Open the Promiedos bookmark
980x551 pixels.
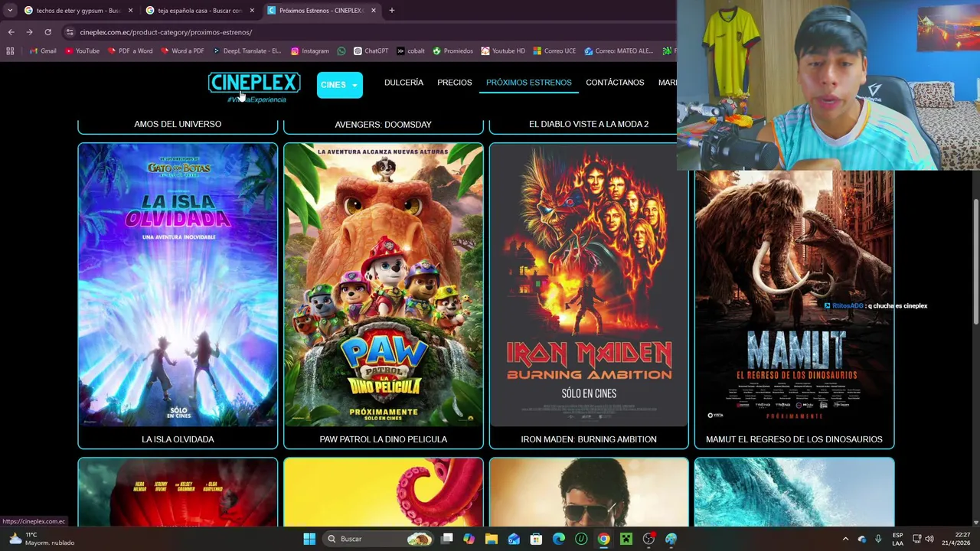pos(452,51)
